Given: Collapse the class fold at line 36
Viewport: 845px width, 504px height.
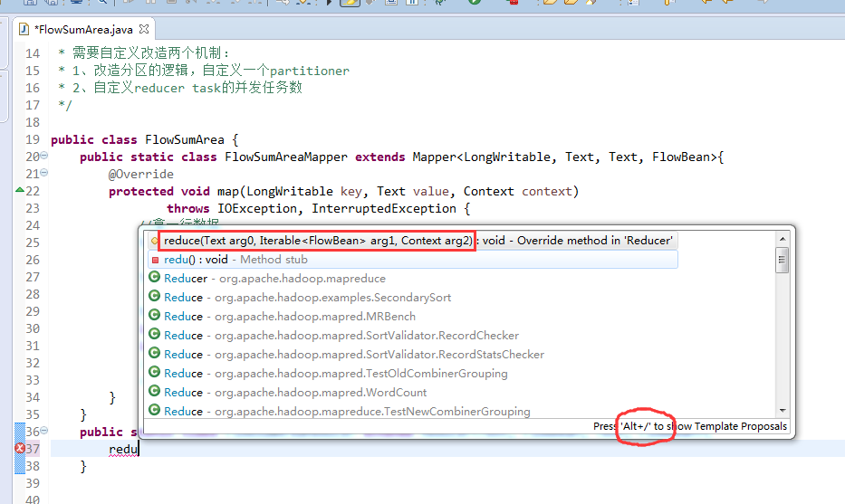Looking at the screenshot, I should pyautogui.click(x=44, y=430).
